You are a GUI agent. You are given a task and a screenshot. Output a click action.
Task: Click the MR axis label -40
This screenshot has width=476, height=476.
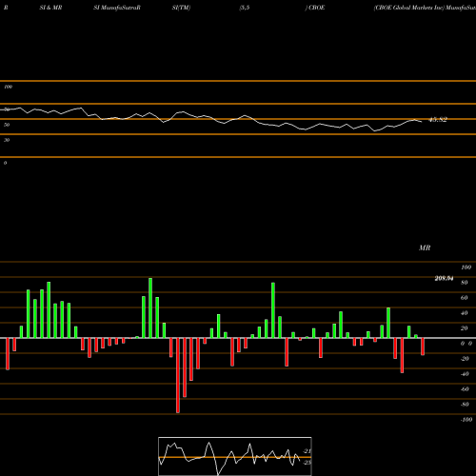coord(465,374)
